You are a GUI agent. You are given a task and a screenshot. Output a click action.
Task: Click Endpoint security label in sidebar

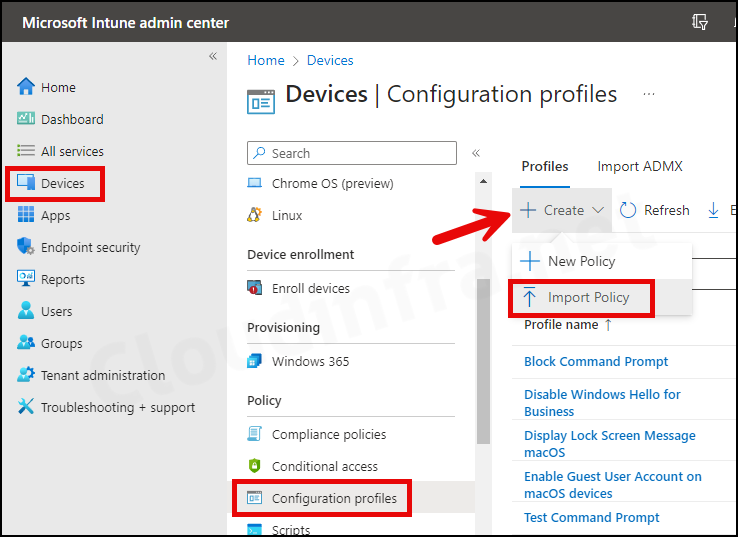(90, 247)
